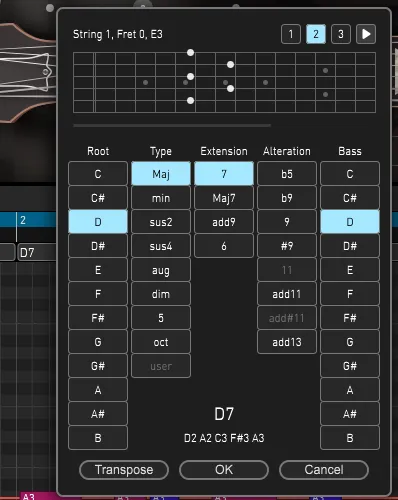Set Bass note to D
This screenshot has height=500, width=398.
[350, 222]
